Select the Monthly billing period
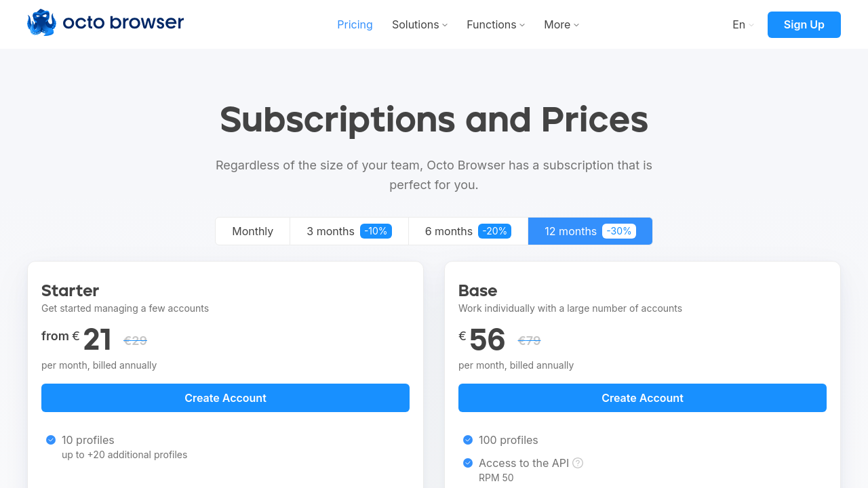The width and height of the screenshot is (868, 488). (x=252, y=231)
